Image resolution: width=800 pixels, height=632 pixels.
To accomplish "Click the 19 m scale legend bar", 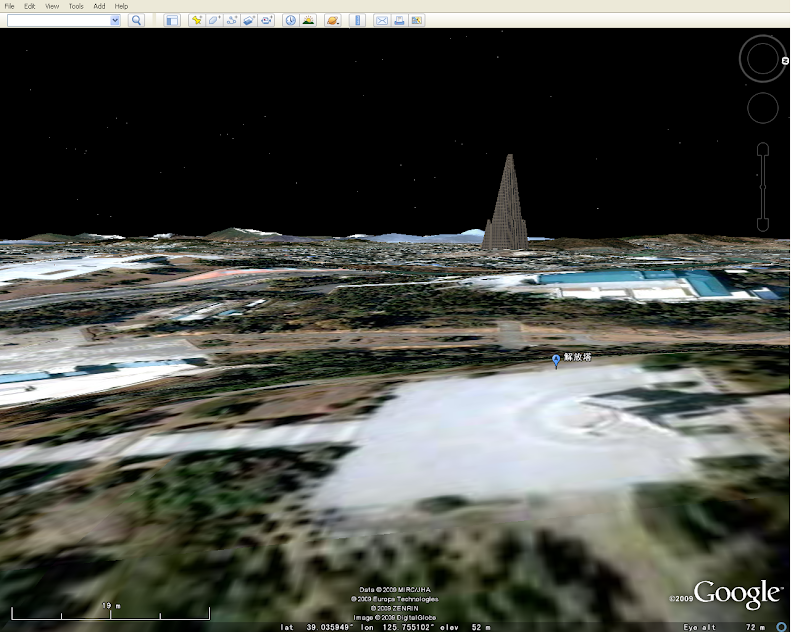I will [110, 611].
